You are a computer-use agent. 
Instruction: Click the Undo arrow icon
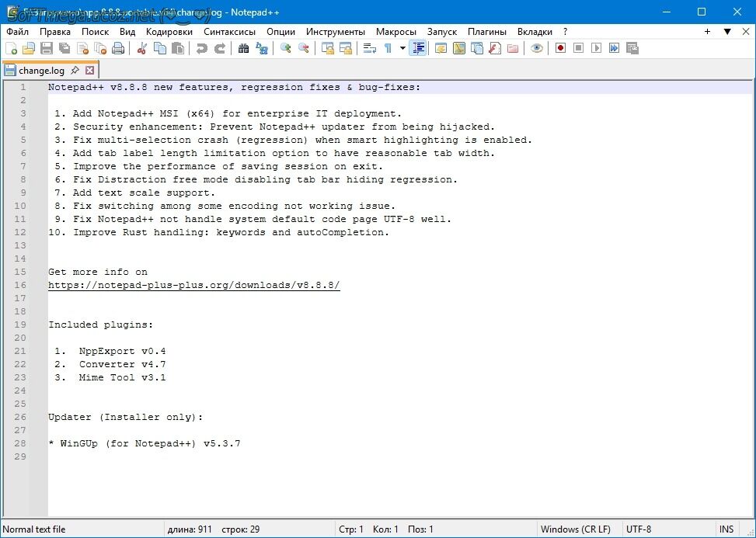pyautogui.click(x=202, y=48)
